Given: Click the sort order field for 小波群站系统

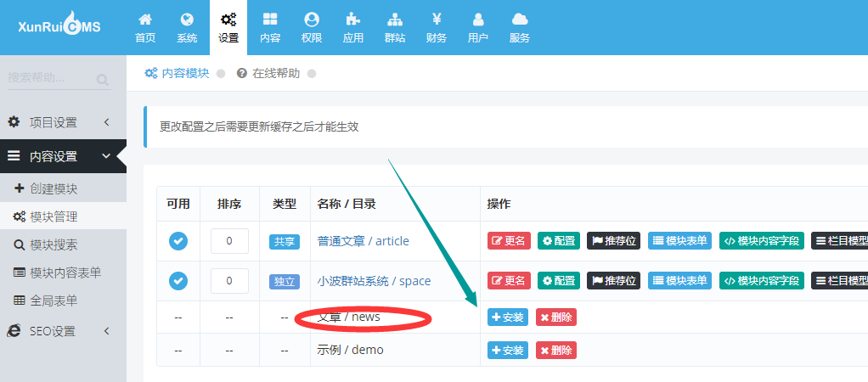Looking at the screenshot, I should coord(229,281).
